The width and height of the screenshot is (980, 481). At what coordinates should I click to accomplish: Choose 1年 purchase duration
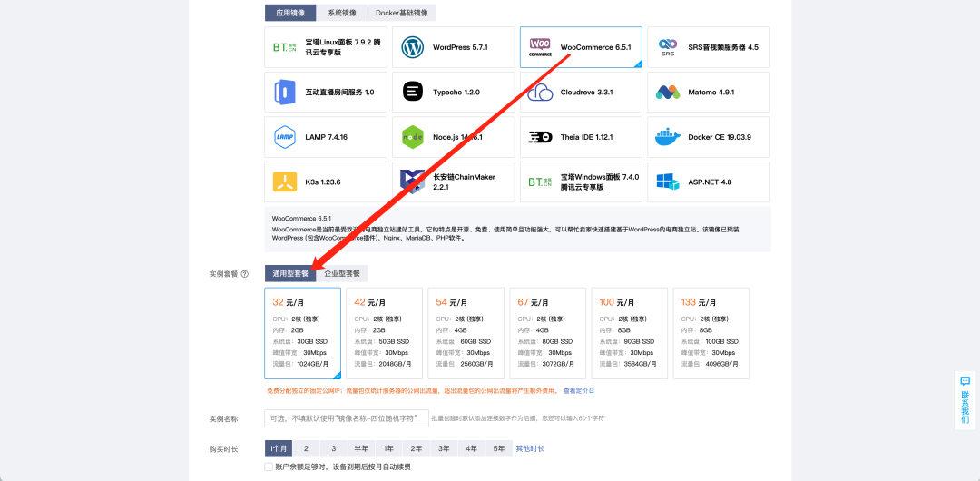tap(388, 448)
